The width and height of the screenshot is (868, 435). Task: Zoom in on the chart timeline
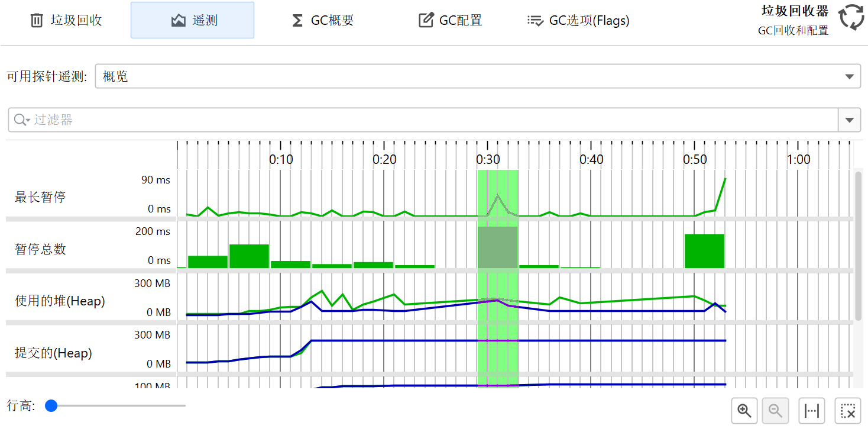pyautogui.click(x=744, y=411)
